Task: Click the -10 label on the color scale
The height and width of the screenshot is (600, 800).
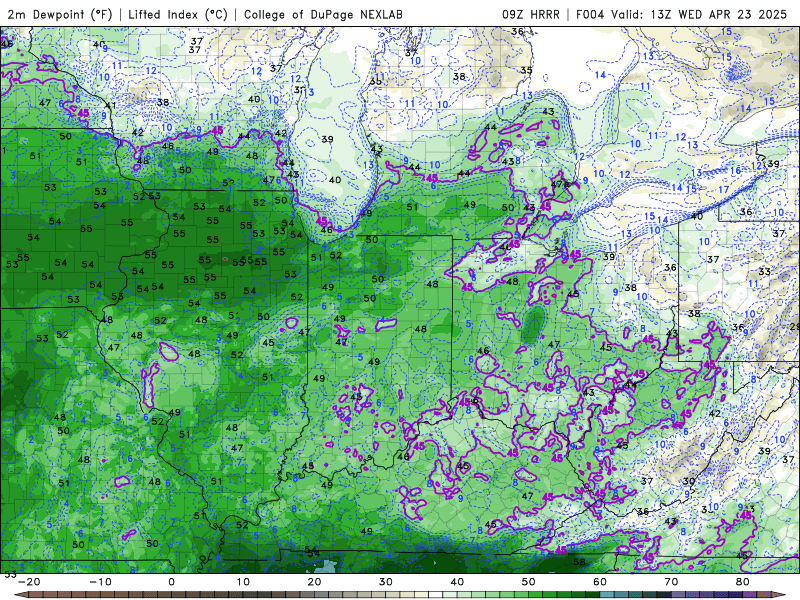Action: tap(100, 582)
